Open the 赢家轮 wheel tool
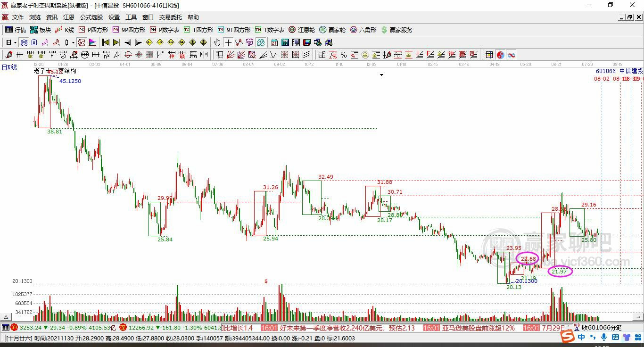 click(x=332, y=30)
